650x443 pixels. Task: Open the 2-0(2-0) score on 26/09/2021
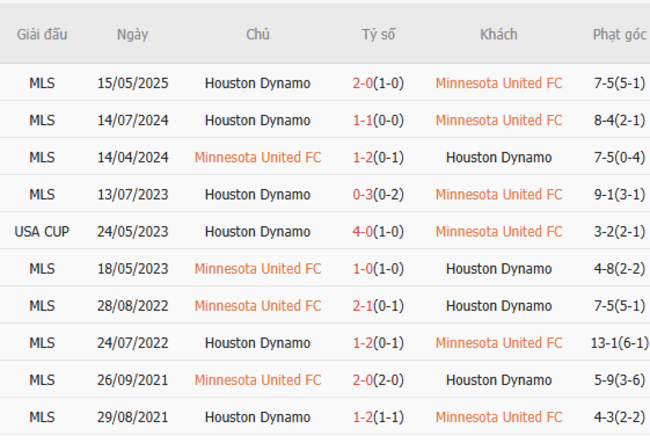tap(378, 379)
